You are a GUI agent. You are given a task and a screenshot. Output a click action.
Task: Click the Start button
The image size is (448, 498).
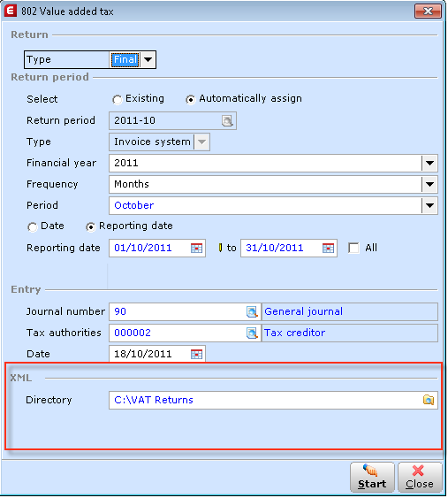tap(372, 478)
